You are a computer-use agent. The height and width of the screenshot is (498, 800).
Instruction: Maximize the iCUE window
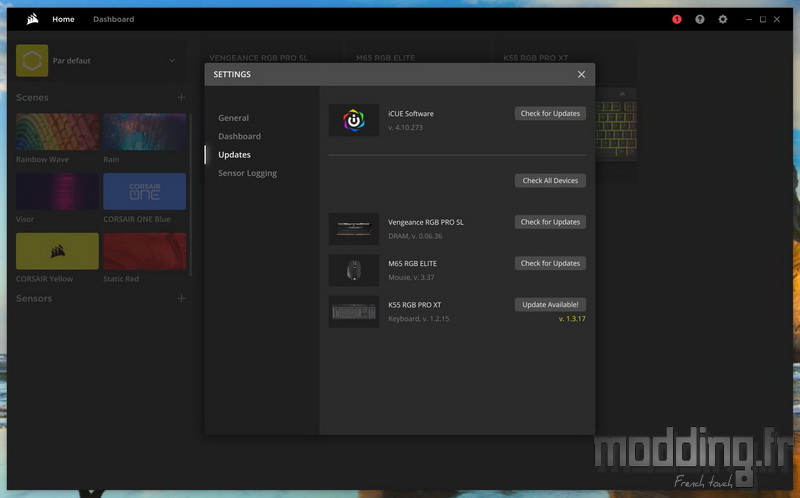(763, 19)
